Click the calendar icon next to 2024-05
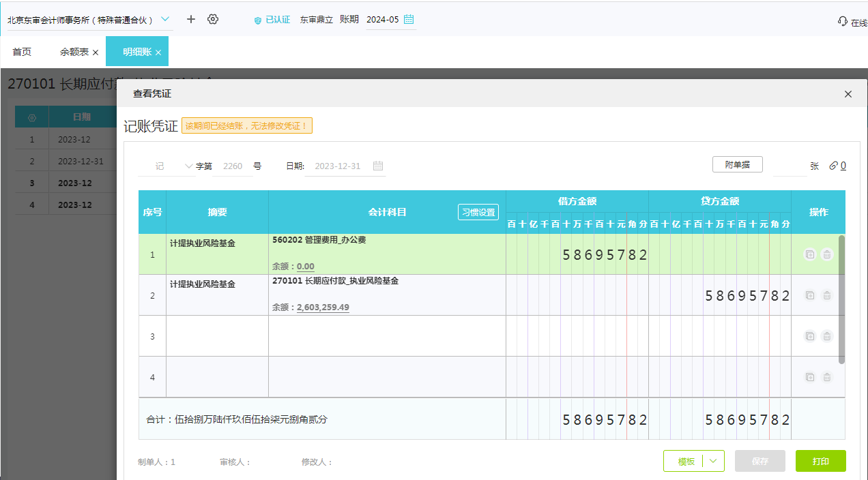The height and width of the screenshot is (480, 868). (409, 19)
